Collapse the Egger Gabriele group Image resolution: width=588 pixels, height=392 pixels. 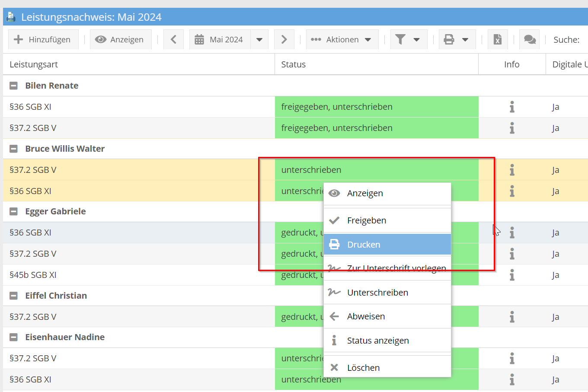(14, 212)
